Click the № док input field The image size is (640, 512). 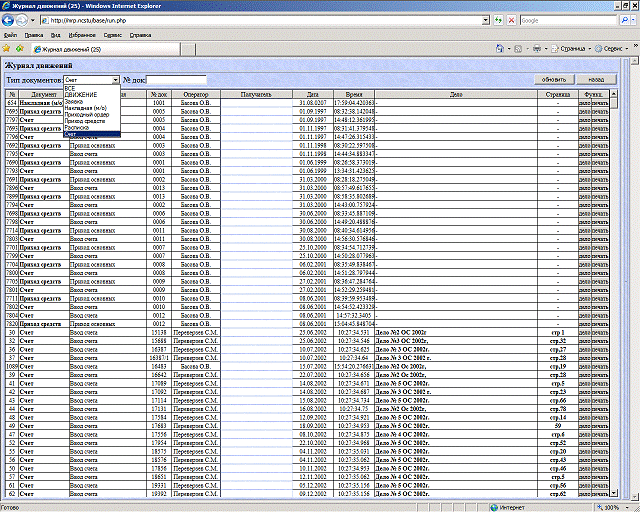pyautogui.click(x=177, y=79)
